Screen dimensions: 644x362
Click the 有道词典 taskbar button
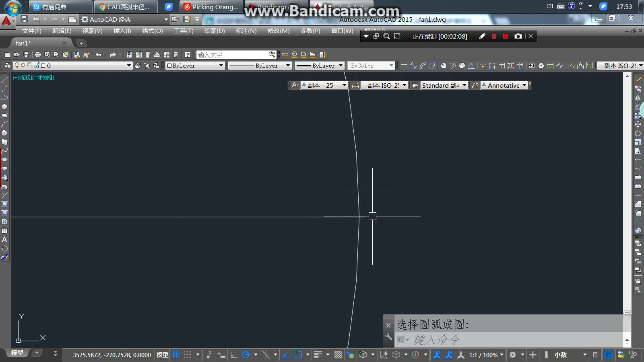tap(61, 7)
